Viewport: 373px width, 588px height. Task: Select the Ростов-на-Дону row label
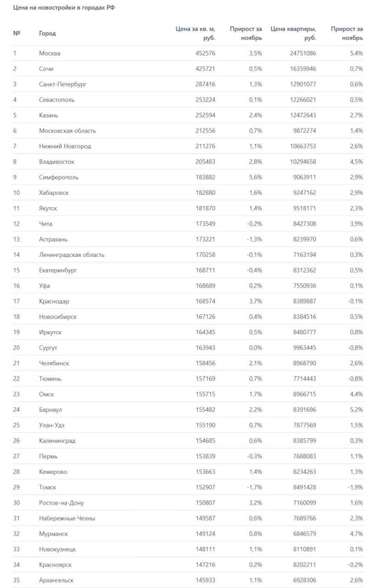click(x=62, y=503)
